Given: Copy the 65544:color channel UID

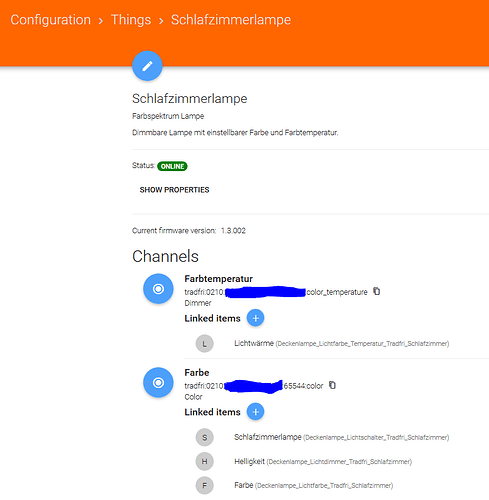Looking at the screenshot, I should point(332,385).
